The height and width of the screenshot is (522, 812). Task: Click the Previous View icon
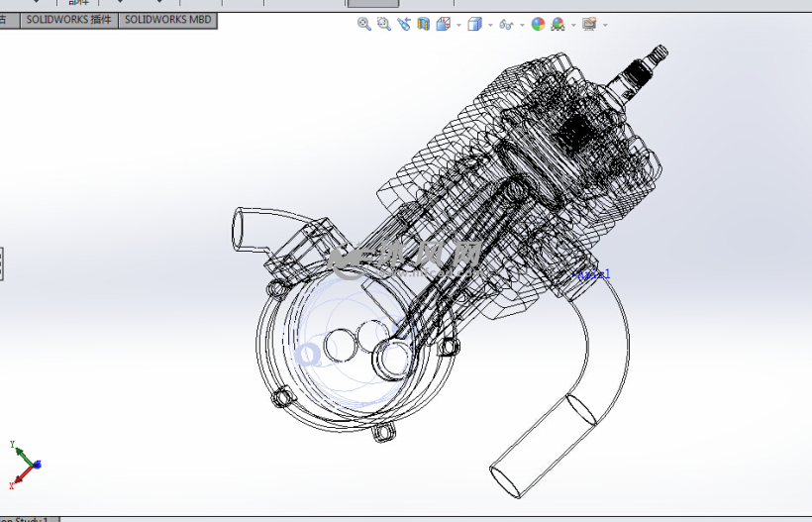point(404,25)
